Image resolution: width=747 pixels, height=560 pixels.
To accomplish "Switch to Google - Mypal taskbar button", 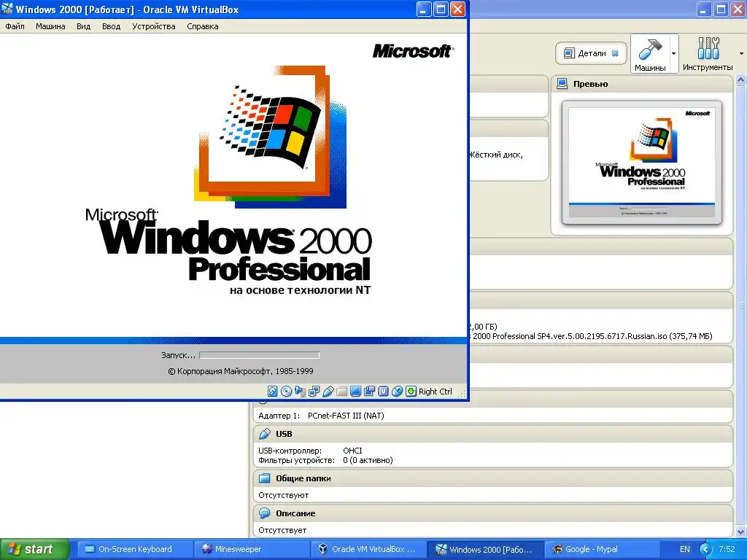I will 601,549.
